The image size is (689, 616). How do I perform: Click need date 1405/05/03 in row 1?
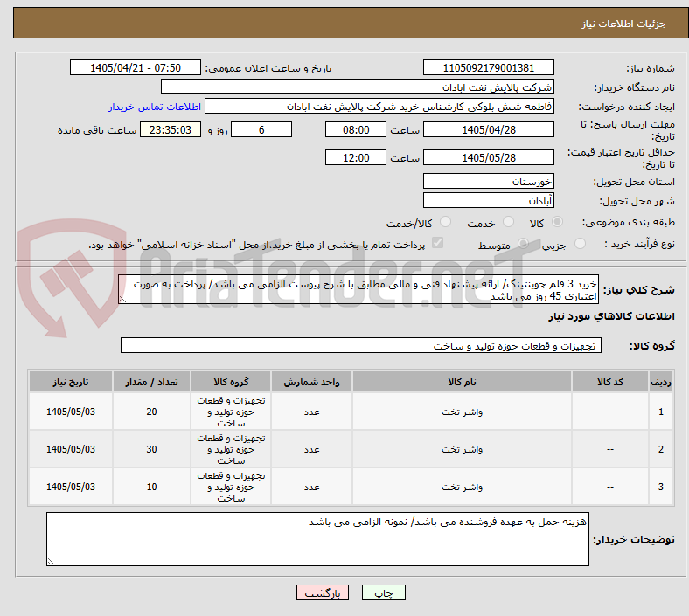coord(71,412)
